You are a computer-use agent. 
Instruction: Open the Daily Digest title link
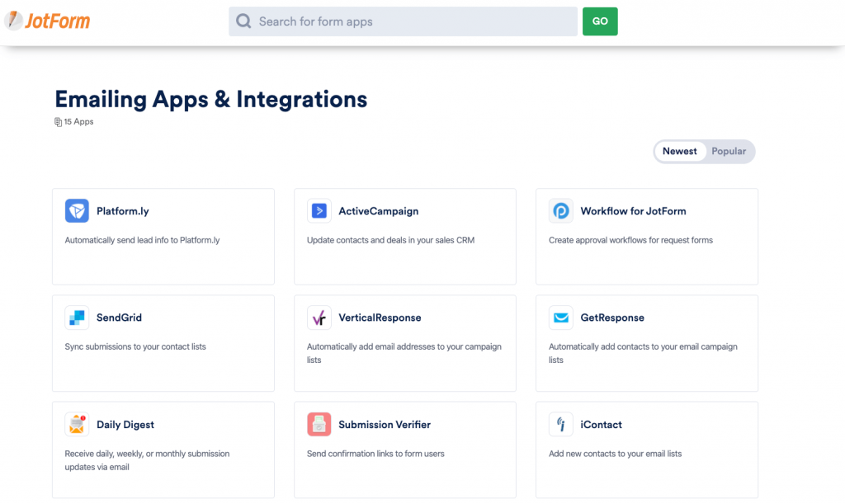coord(125,424)
